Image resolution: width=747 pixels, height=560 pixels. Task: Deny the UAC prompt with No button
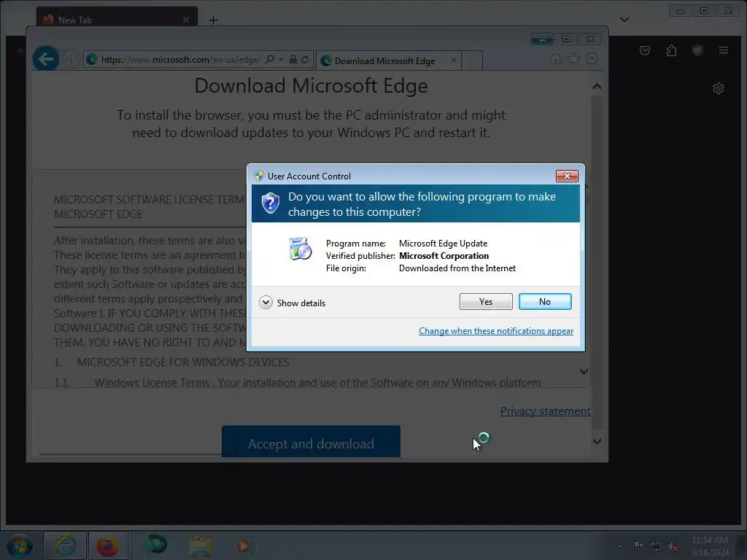coord(545,301)
